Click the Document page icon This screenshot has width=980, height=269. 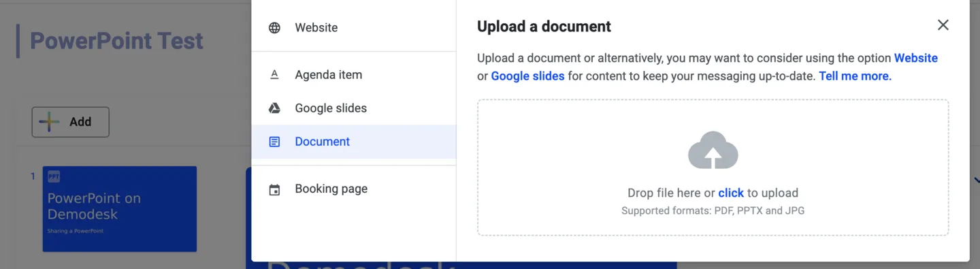click(274, 142)
